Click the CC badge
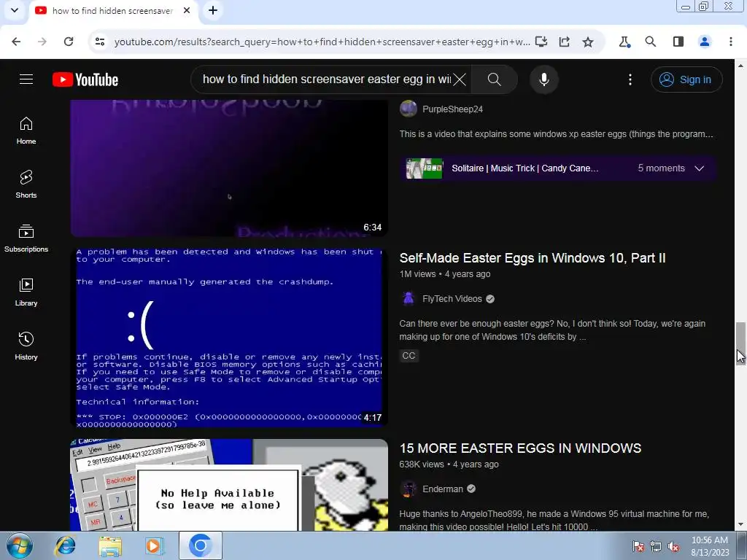 pyautogui.click(x=409, y=356)
